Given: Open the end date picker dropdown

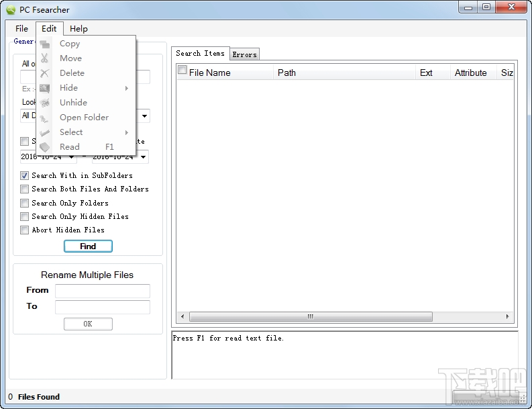Looking at the screenshot, I should 143,157.
